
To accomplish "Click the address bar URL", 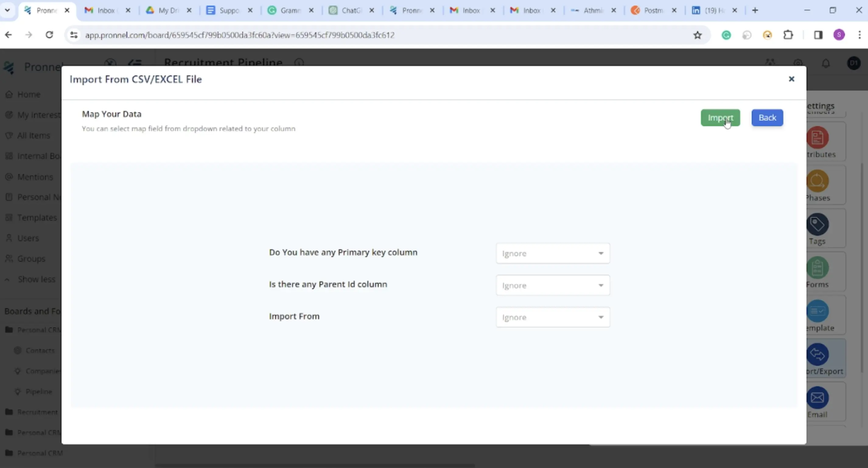I will [240, 35].
